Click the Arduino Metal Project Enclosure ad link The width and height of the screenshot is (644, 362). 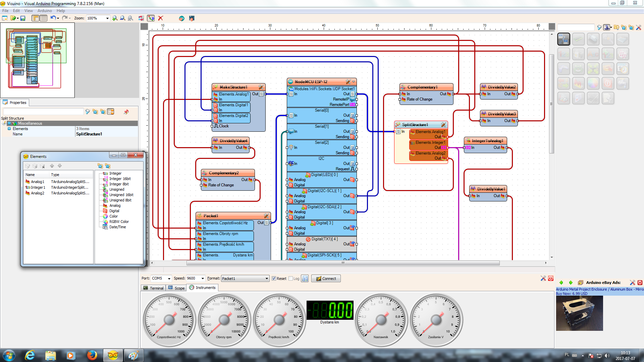(600, 289)
